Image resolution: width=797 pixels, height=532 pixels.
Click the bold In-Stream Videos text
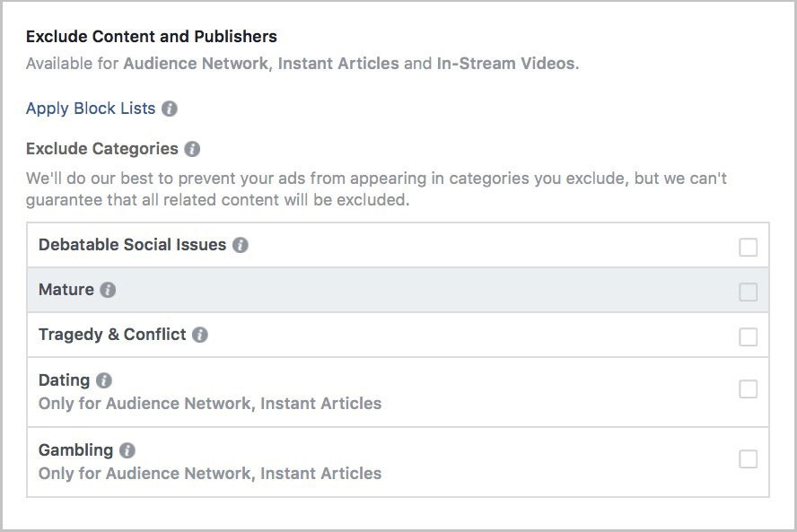(x=505, y=64)
